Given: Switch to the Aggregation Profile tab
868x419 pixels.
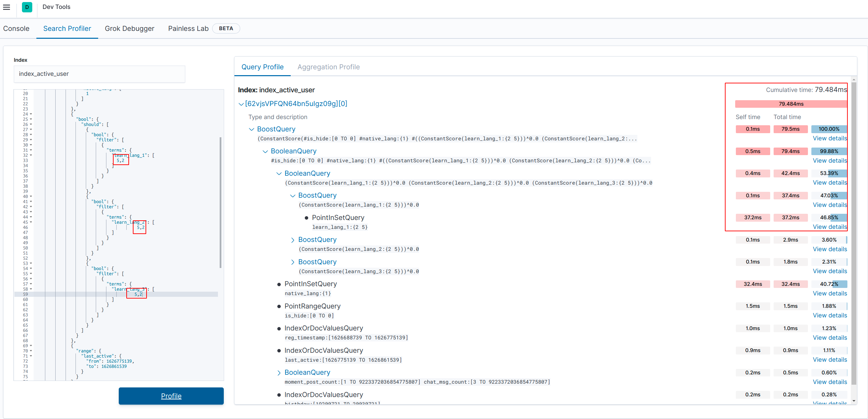Looking at the screenshot, I should pyautogui.click(x=328, y=67).
